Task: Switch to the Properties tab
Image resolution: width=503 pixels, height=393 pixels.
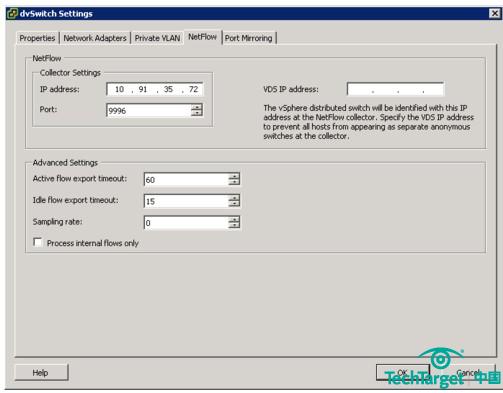Action: click(37, 38)
